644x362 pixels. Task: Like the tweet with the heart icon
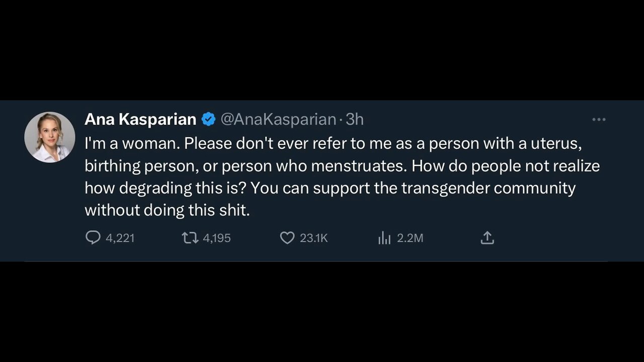point(287,237)
